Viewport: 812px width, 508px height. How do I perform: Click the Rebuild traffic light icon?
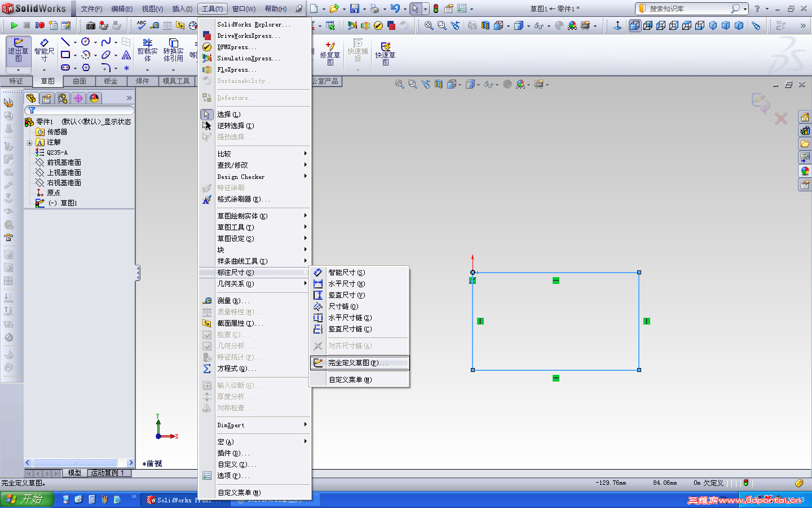(436, 8)
